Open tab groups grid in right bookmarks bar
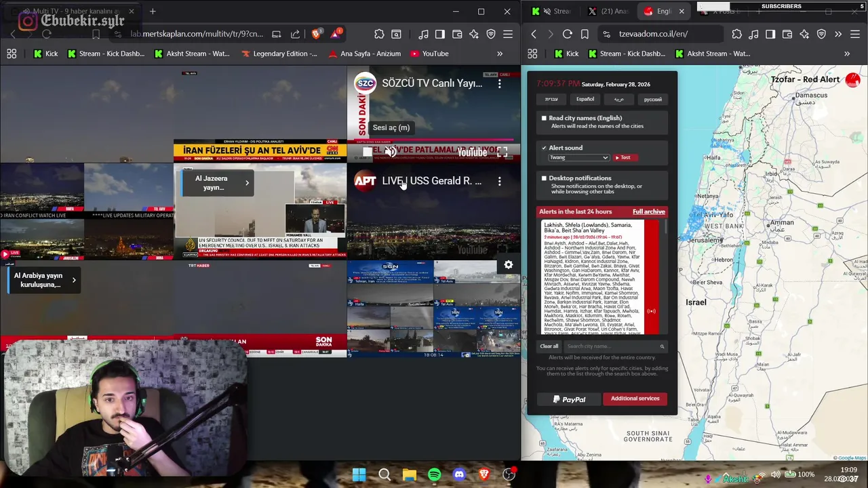868x488 pixels. coord(532,54)
